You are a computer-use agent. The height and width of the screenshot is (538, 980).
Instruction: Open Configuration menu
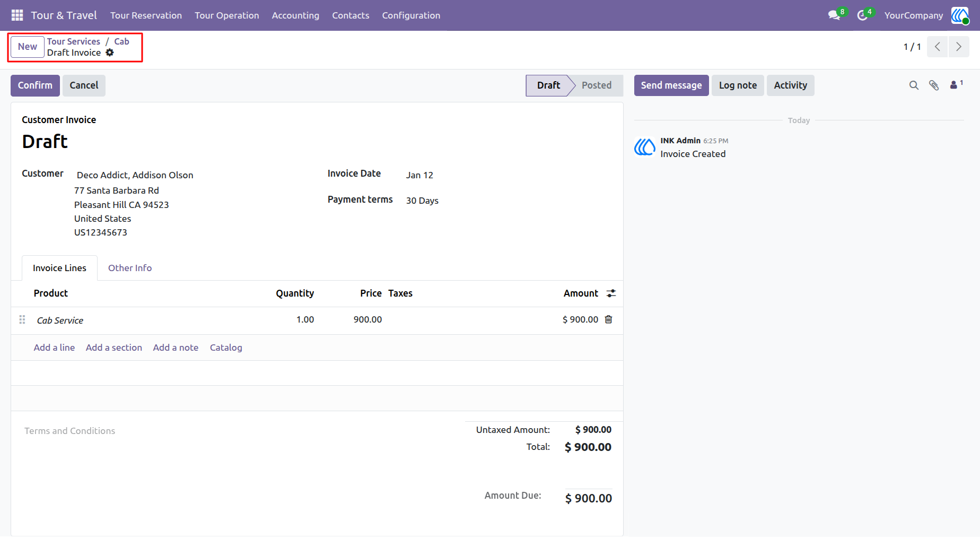411,15
